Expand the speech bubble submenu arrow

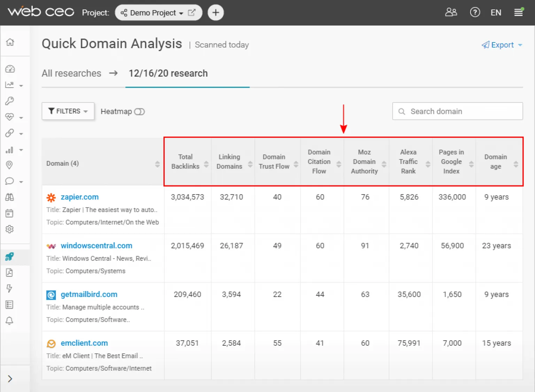pos(21,182)
